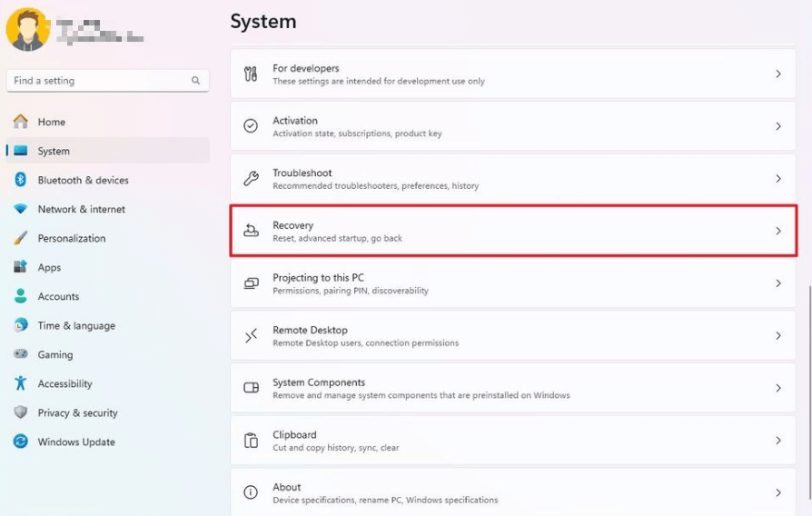This screenshot has height=516, width=812.
Task: Select Bluetooth & devices in sidebar
Action: (x=83, y=180)
